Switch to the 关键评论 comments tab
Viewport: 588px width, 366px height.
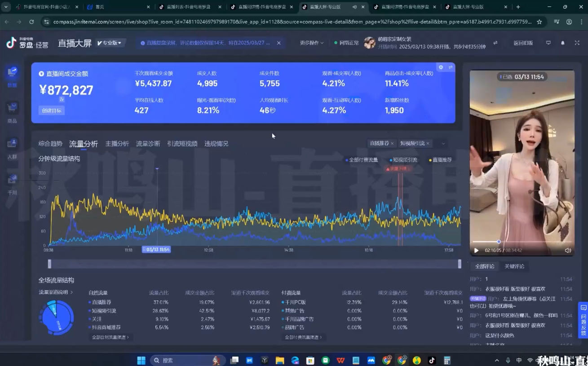click(x=514, y=266)
